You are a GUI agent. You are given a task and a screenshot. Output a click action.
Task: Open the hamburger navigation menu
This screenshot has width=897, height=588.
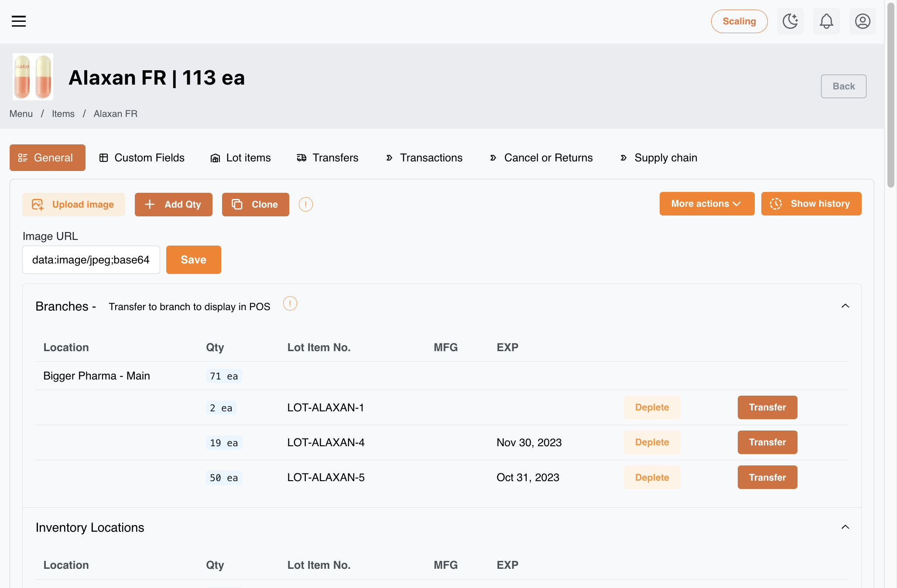click(19, 21)
